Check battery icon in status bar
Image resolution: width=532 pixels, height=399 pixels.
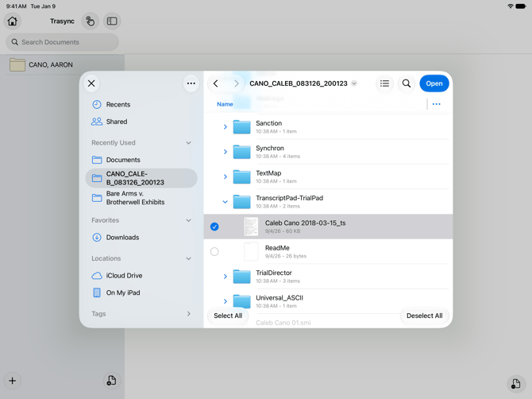click(521, 6)
